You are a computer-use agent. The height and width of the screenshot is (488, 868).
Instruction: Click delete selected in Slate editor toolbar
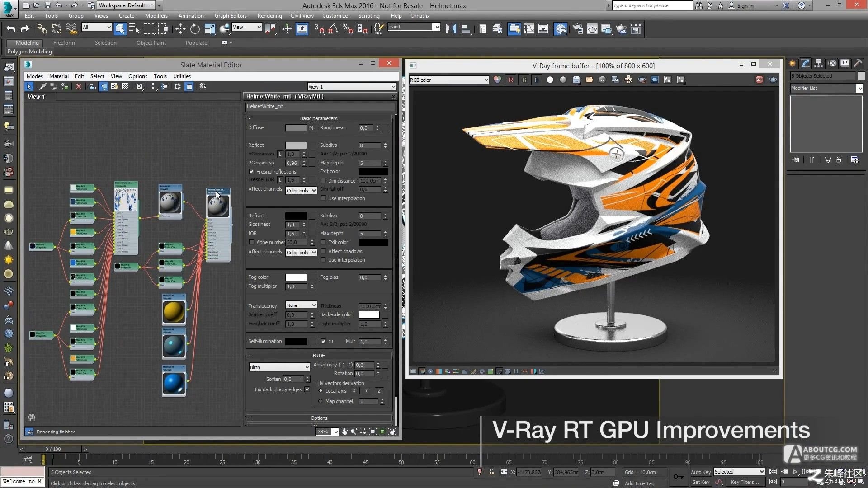point(79,86)
